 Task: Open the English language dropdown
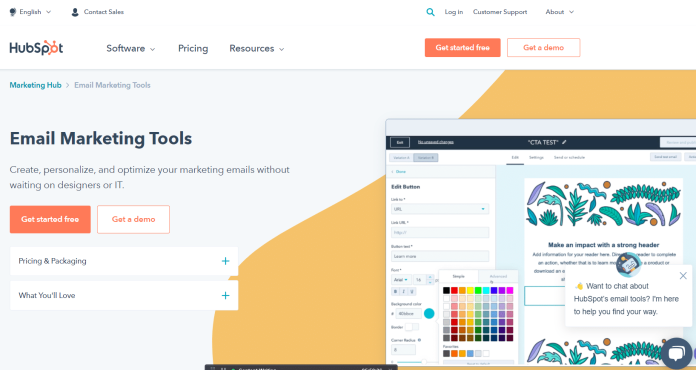pyautogui.click(x=30, y=12)
